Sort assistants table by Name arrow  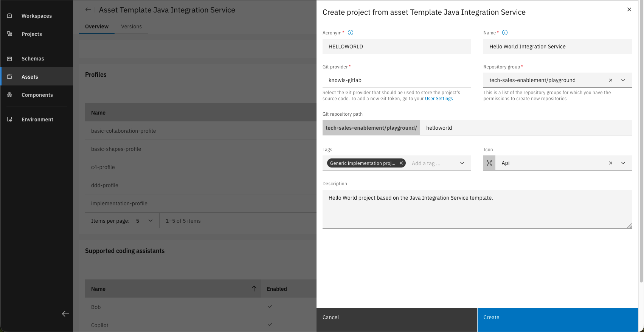coord(254,289)
